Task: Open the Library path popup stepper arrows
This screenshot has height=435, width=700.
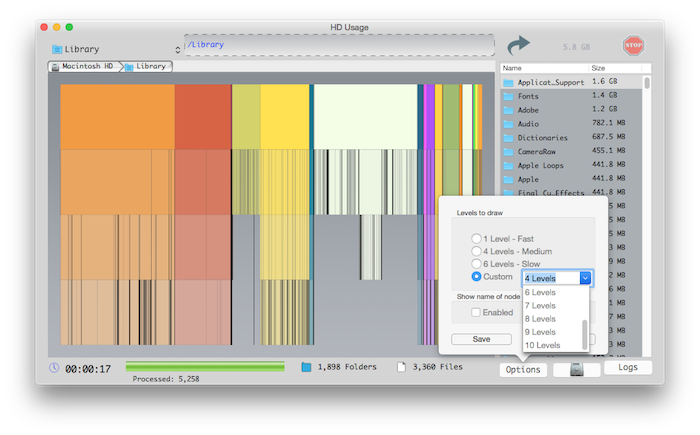Action: 178,50
